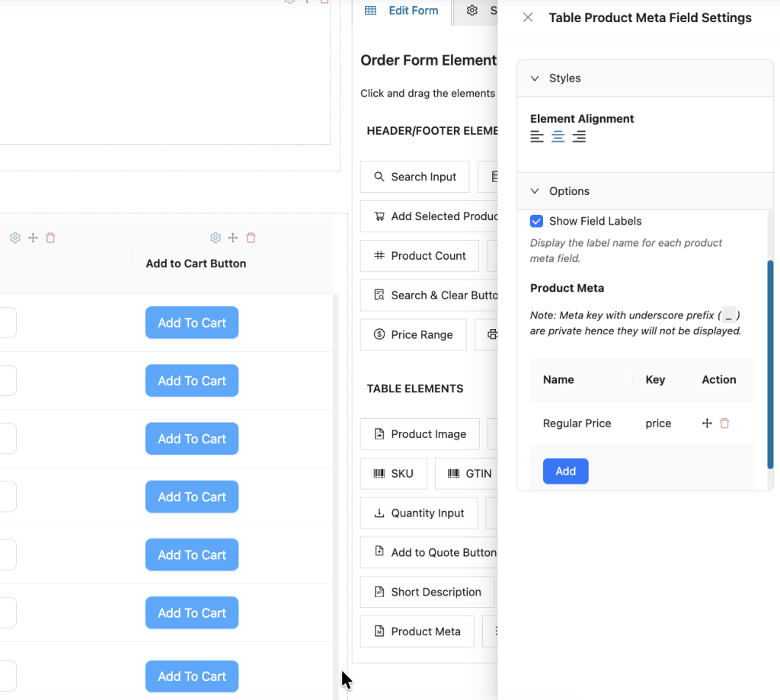Delete the Regular Price meta row
This screenshot has height=700, width=780.
(x=724, y=424)
